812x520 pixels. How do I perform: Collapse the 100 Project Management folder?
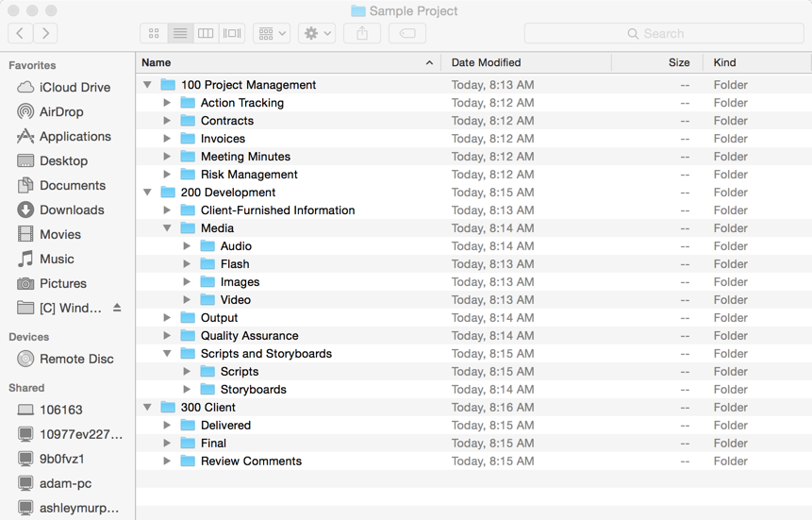point(147,85)
